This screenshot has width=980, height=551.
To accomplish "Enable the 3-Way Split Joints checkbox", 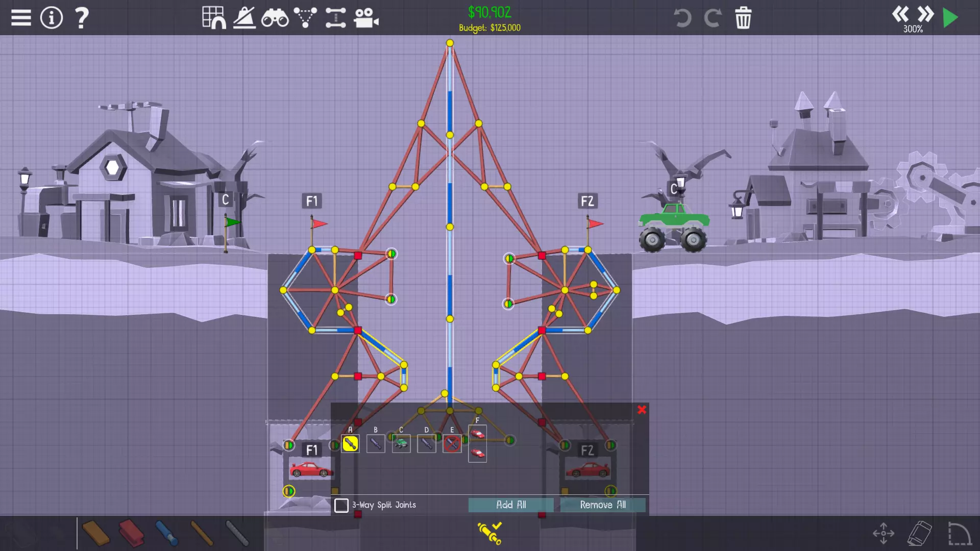I will pos(341,505).
